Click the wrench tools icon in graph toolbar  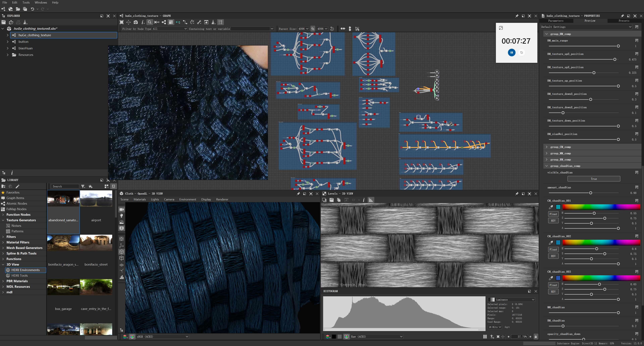[199, 22]
